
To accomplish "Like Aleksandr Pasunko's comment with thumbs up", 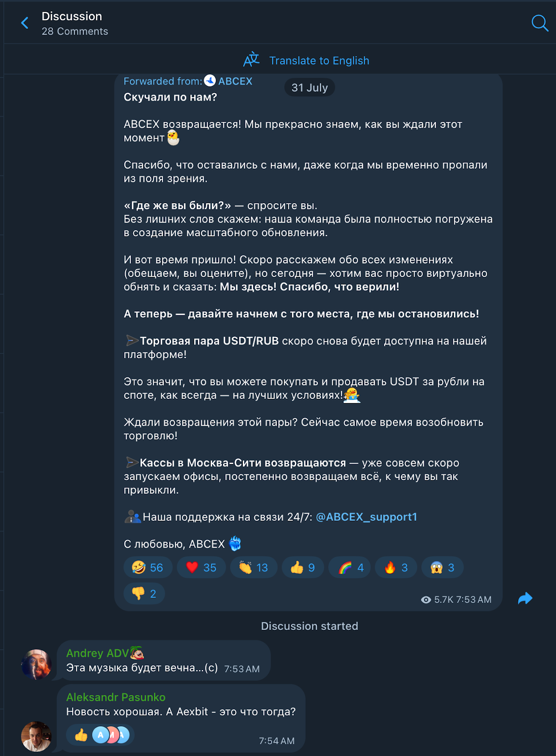I will (81, 735).
